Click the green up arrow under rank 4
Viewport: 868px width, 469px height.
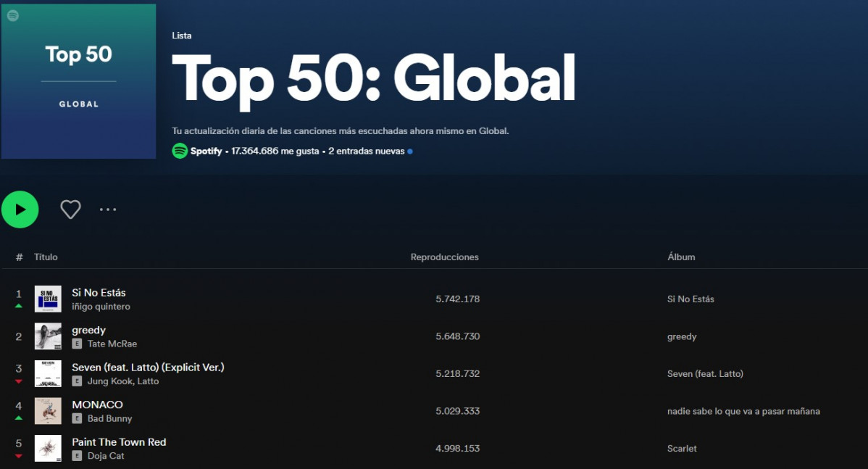(19, 418)
